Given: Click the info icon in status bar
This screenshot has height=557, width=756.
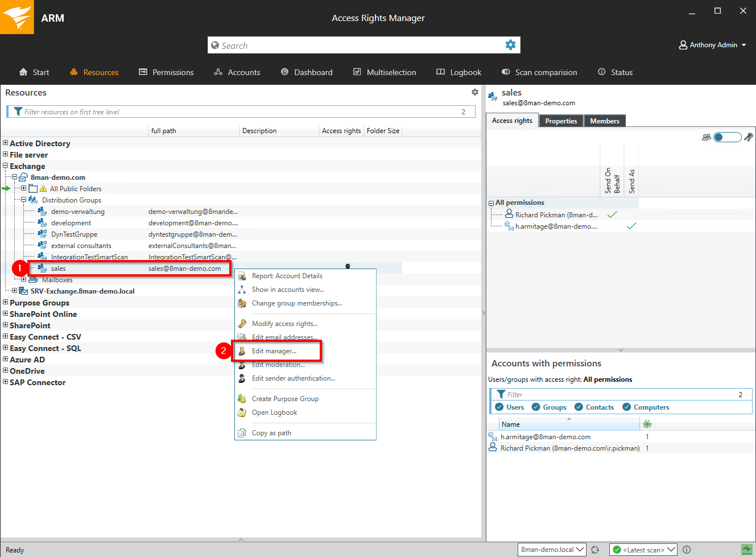Looking at the screenshot, I should pyautogui.click(x=687, y=550).
